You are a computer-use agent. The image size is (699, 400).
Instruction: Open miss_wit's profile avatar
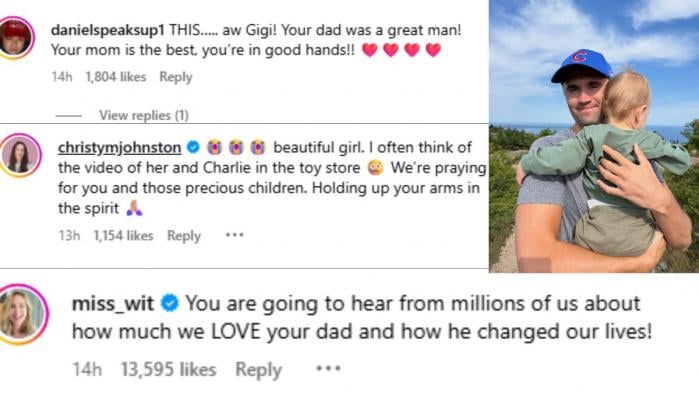(x=24, y=314)
